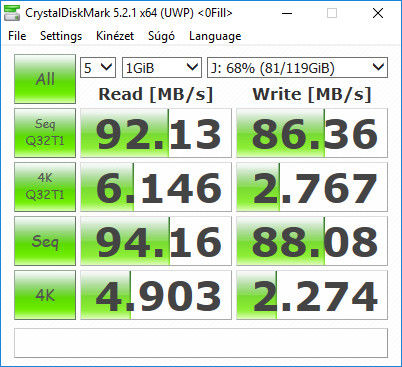Viewport: 402px width, 367px height.
Task: Click the empty comment field at the bottom
Action: 201,343
